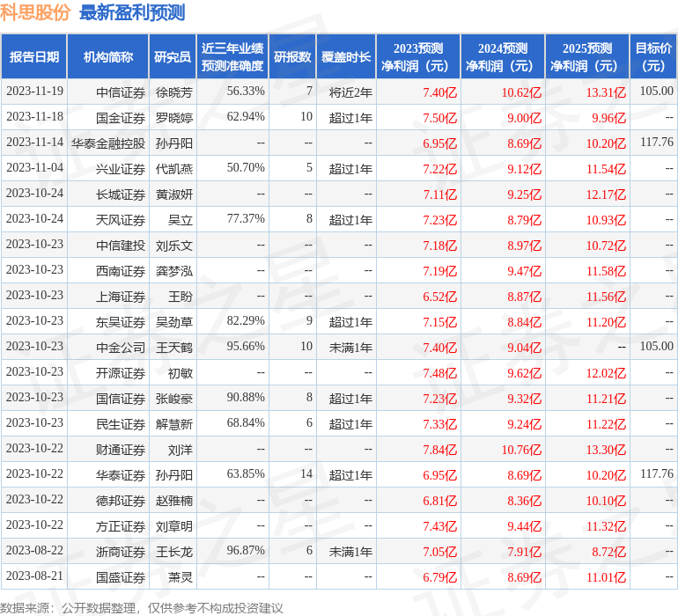This screenshot has height=616, width=678.
Task: Click researcher name 王天鹤
Action: tap(174, 348)
